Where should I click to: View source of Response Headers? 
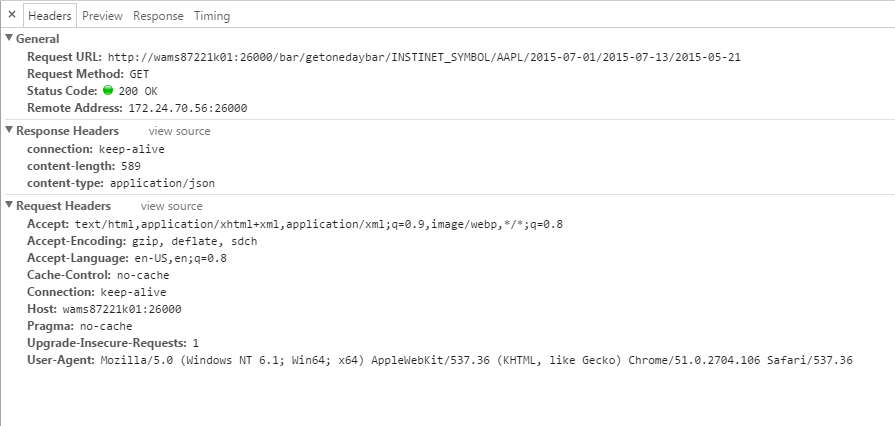[x=179, y=131]
